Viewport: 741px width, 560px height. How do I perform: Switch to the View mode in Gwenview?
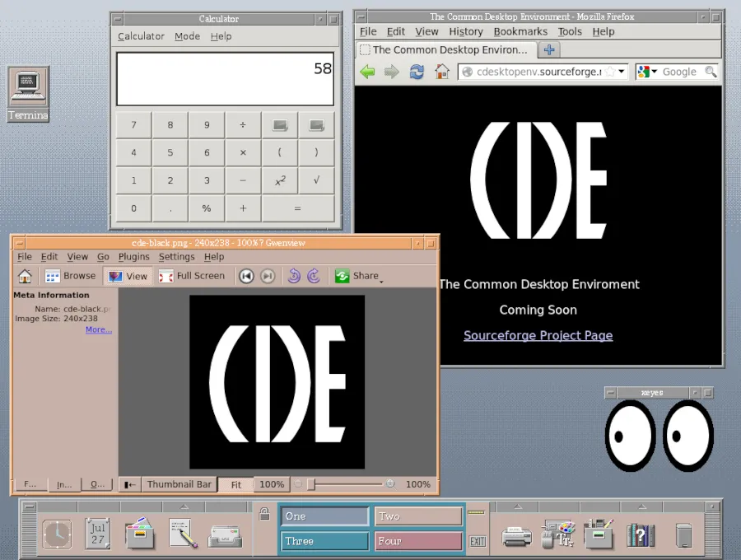(x=128, y=276)
